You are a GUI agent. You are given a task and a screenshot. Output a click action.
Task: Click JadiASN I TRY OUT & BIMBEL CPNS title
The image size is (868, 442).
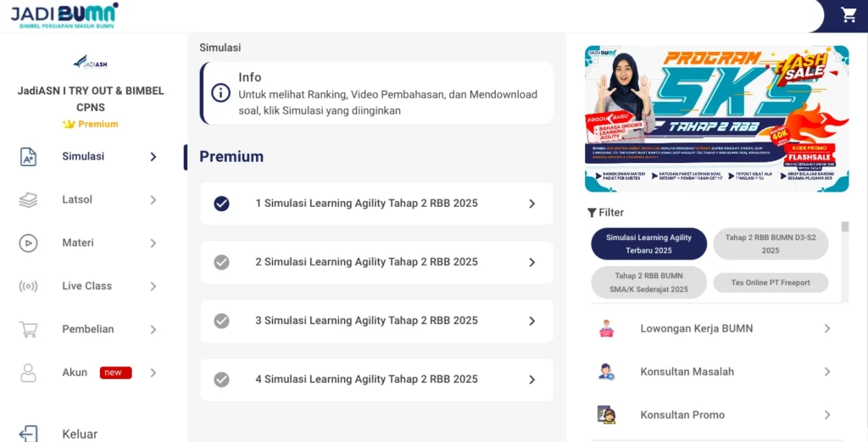point(91,99)
